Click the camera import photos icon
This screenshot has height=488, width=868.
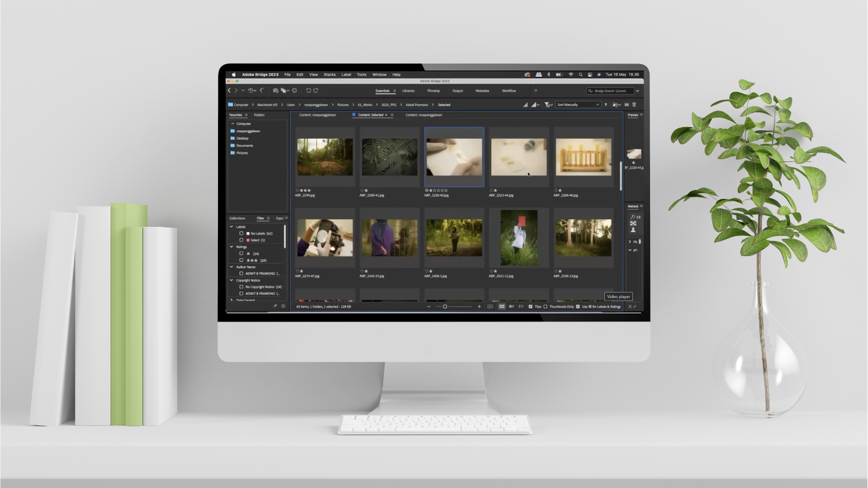coord(276,91)
